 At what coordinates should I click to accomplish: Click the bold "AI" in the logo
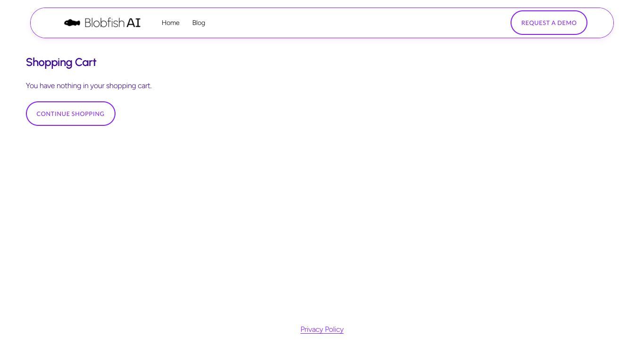133,23
